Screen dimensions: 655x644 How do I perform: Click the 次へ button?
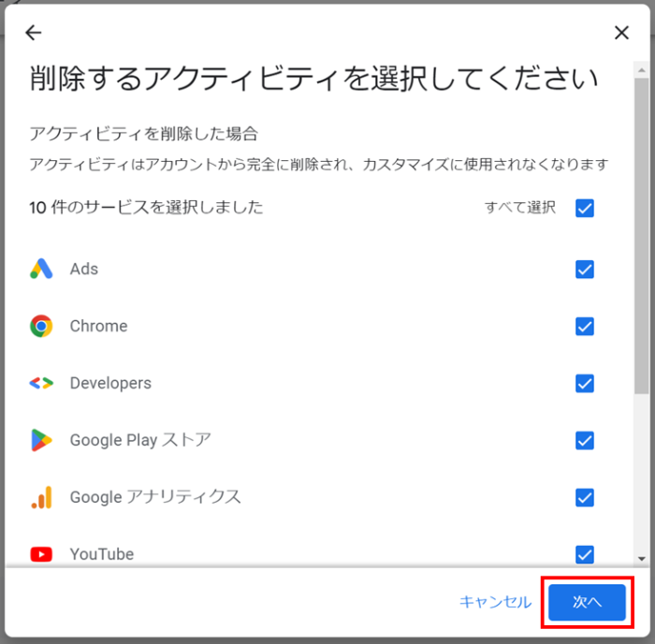pos(587,602)
